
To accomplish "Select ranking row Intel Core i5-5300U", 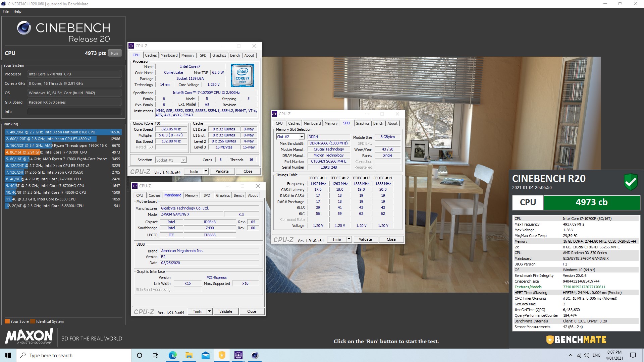I will (63, 206).
